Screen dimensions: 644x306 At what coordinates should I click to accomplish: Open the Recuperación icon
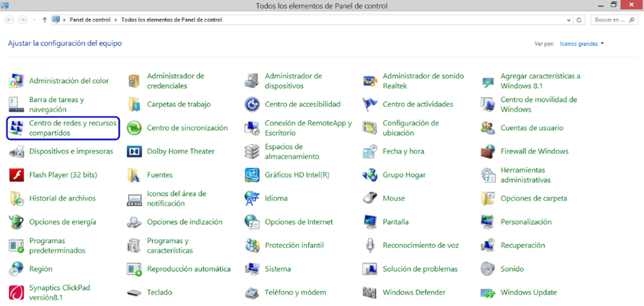(488, 245)
